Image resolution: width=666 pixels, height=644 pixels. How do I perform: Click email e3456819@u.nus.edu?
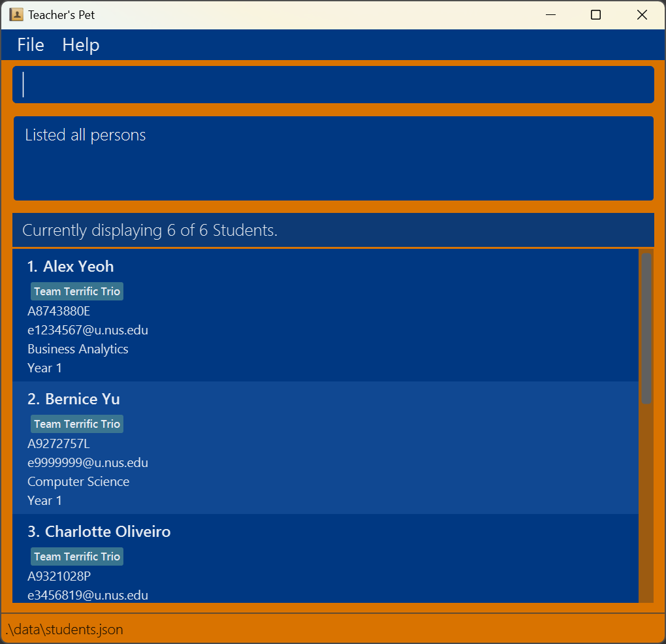(x=88, y=595)
